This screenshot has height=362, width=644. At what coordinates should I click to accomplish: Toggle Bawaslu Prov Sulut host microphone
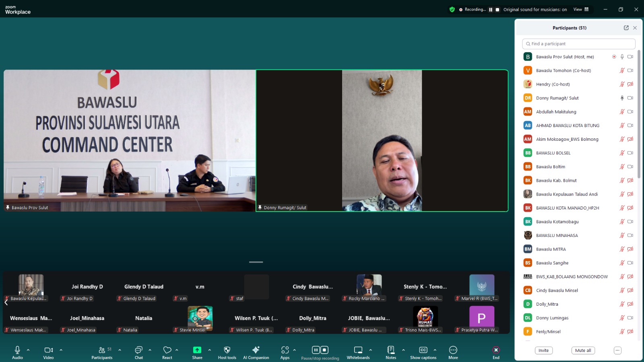[x=622, y=57]
